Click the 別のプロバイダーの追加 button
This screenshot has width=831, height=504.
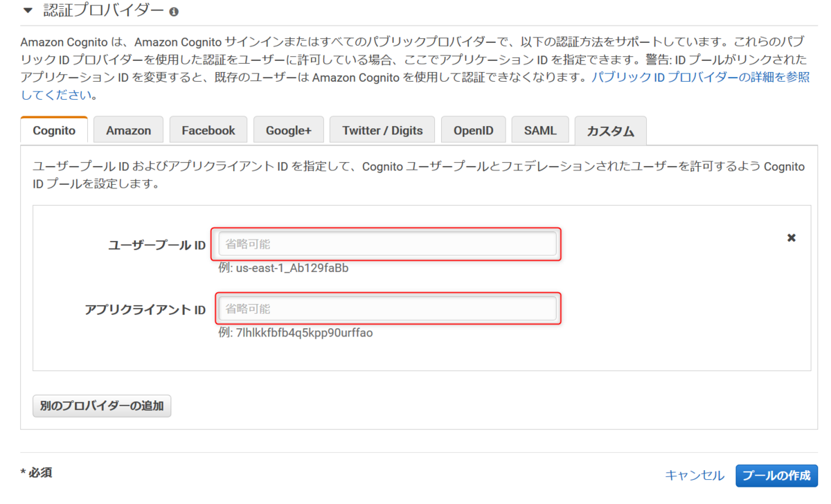(102, 406)
